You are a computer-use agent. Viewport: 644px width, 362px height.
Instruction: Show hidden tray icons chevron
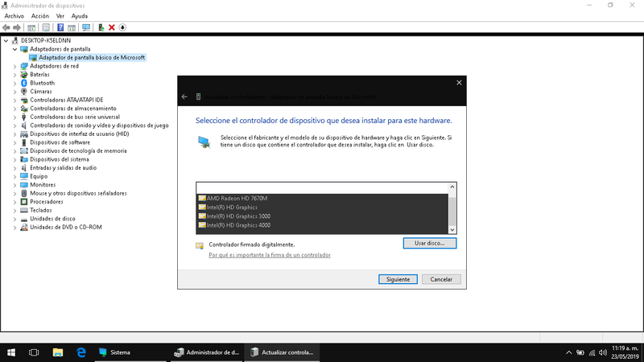click(569, 352)
